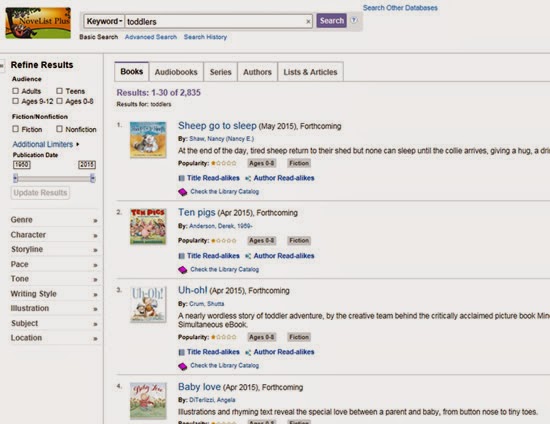Screen dimensions: 550x424
Task: Expand the Pace refinement
Action: pos(54,264)
